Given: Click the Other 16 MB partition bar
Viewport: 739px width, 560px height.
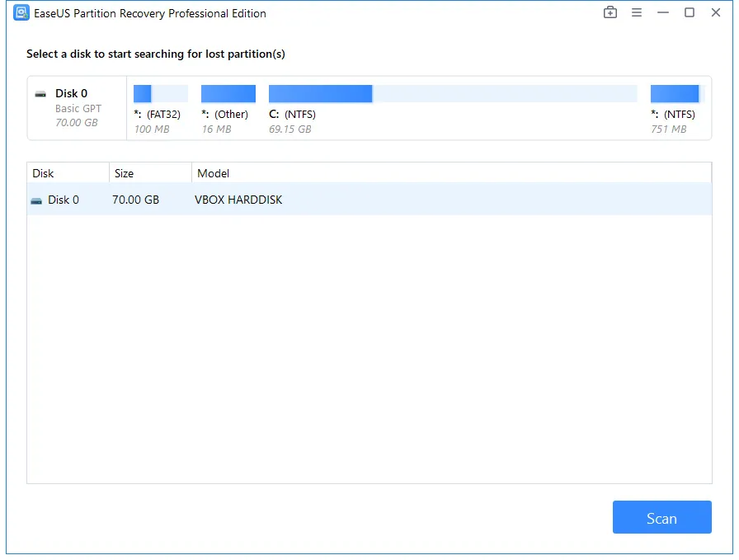Looking at the screenshot, I should pyautogui.click(x=228, y=94).
